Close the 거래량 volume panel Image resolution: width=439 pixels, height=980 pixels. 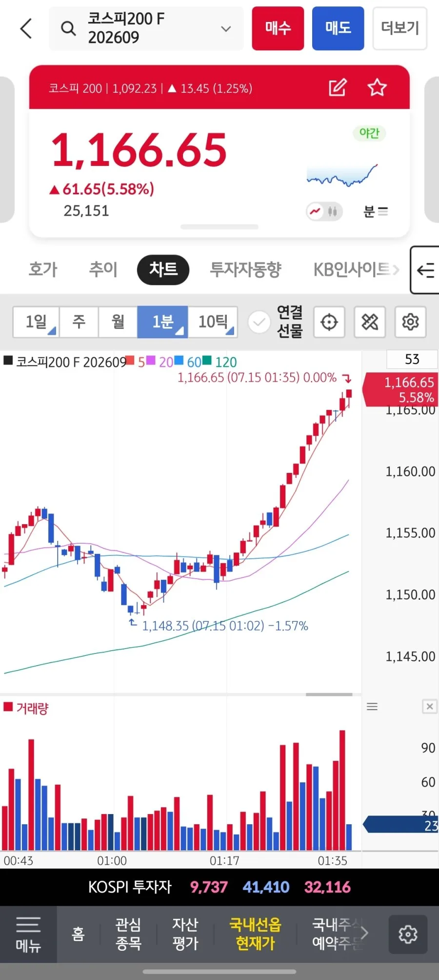point(430,706)
